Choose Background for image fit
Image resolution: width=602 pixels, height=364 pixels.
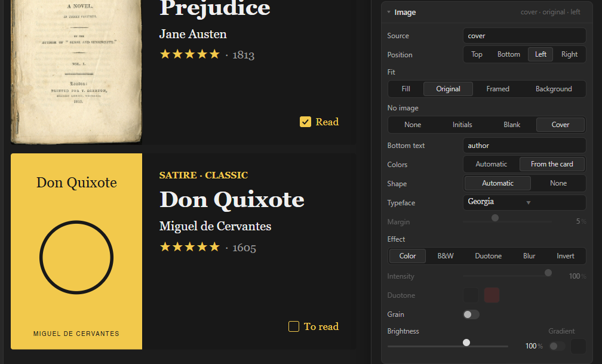coord(553,89)
